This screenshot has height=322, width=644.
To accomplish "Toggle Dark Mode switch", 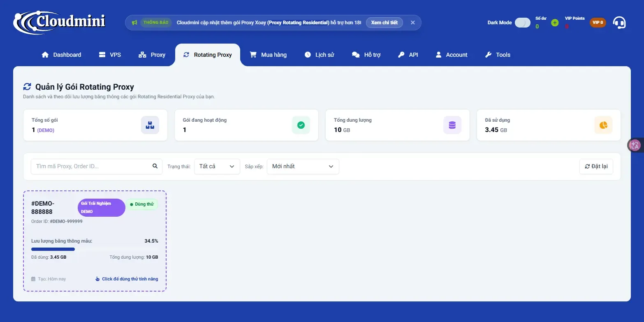I will pos(523,23).
